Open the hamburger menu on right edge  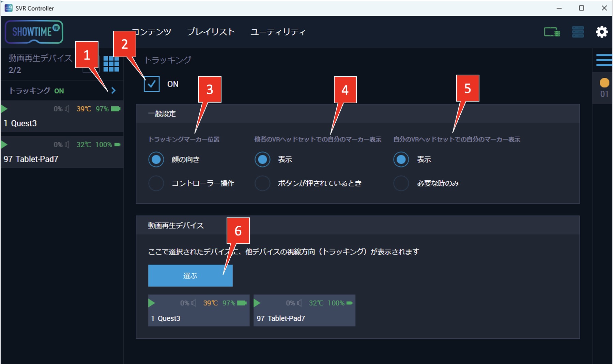(x=604, y=60)
